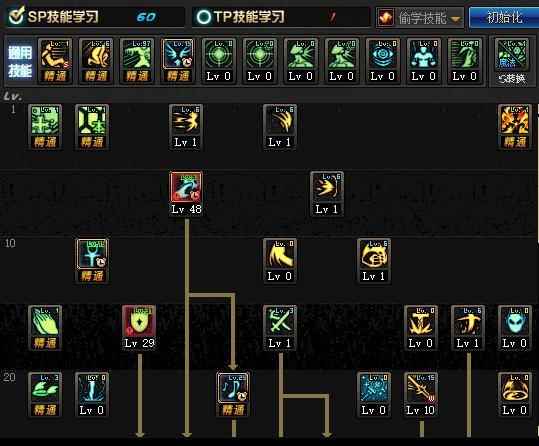Image resolution: width=539 pixels, height=446 pixels.
Task: Select the Lv 48 red skill icon
Action: click(186, 187)
